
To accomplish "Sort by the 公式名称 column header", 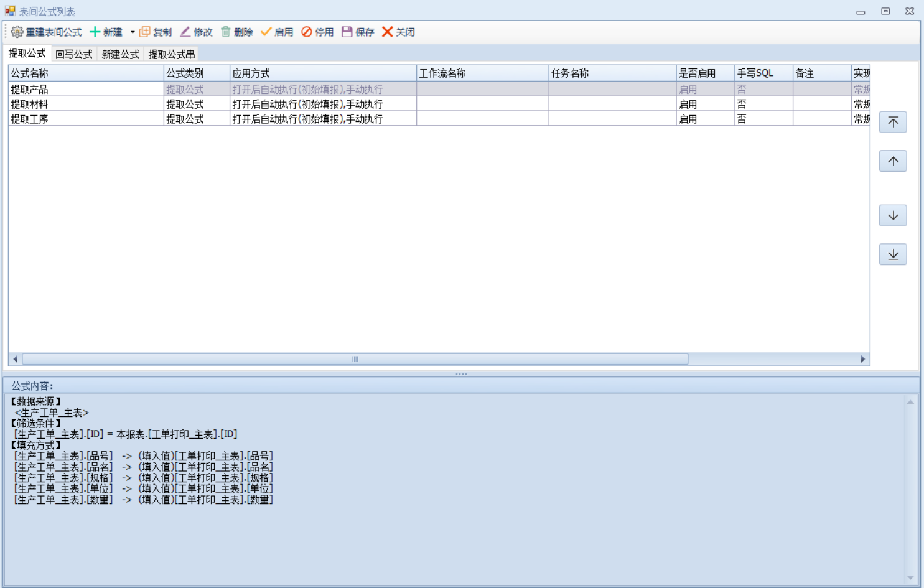I will point(85,73).
